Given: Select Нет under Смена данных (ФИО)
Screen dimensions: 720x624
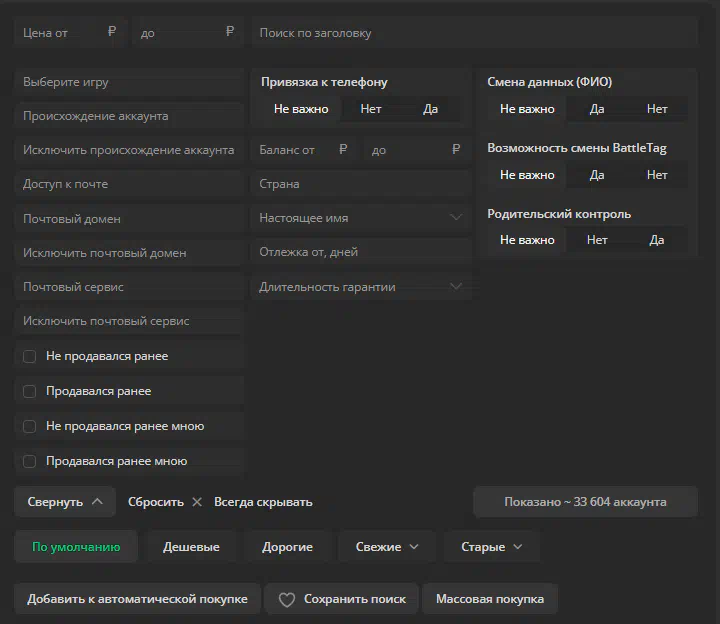Looking at the screenshot, I should click(x=657, y=109).
